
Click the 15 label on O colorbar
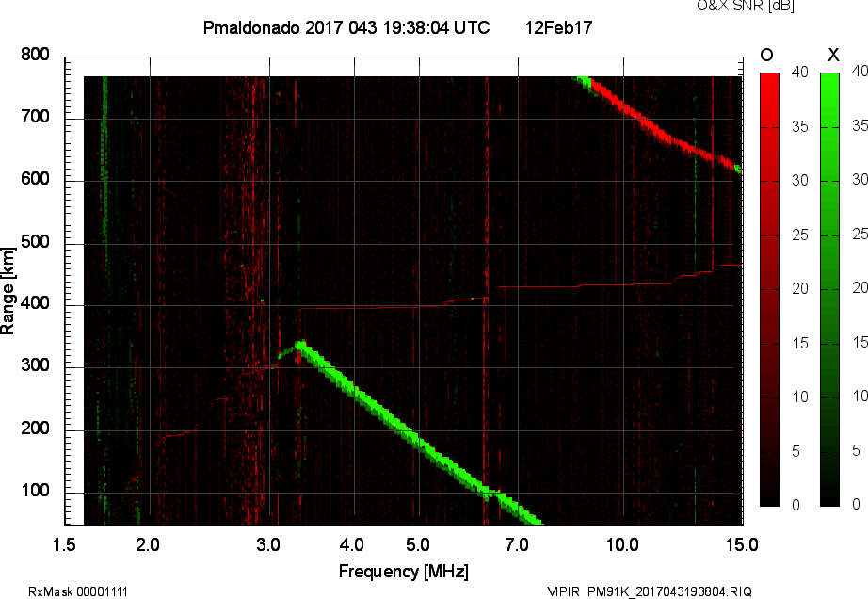800,343
